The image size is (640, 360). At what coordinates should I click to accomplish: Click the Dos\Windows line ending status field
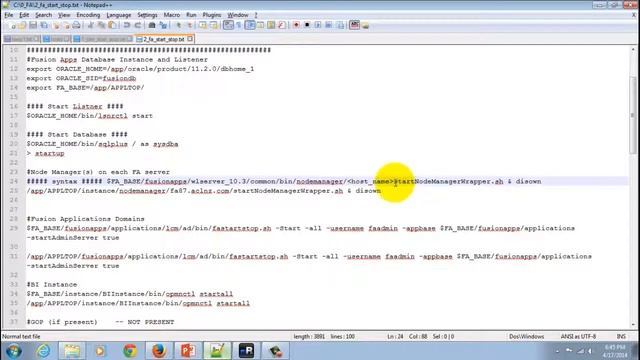tap(527, 337)
